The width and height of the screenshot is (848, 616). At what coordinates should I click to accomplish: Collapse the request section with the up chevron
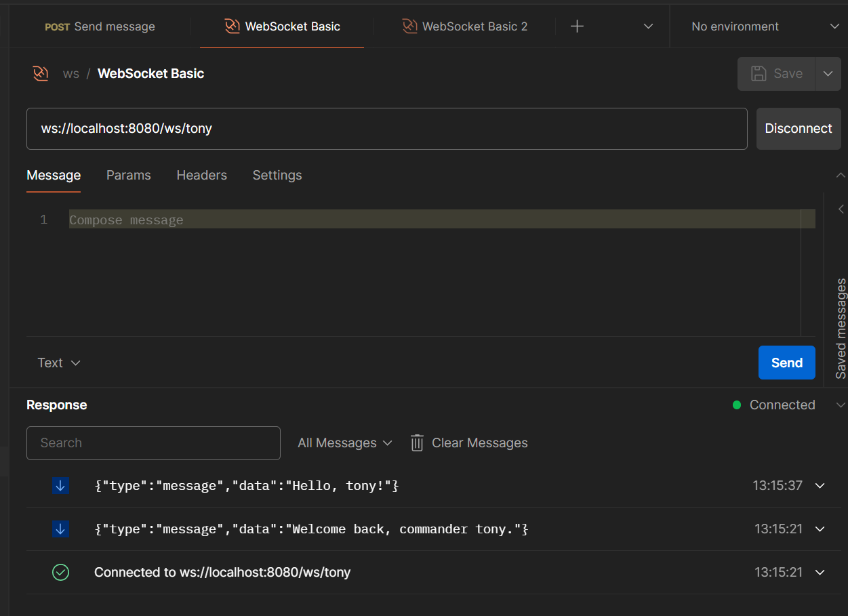point(841,175)
